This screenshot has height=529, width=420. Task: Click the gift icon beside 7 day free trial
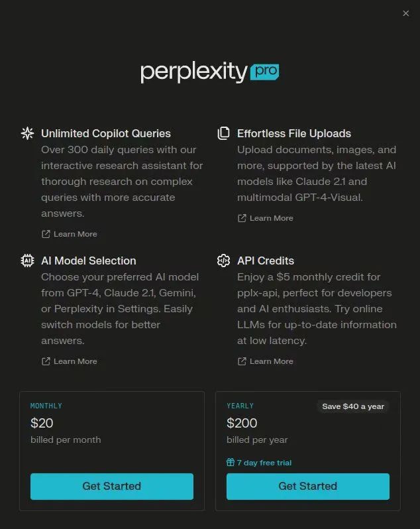[x=231, y=462]
